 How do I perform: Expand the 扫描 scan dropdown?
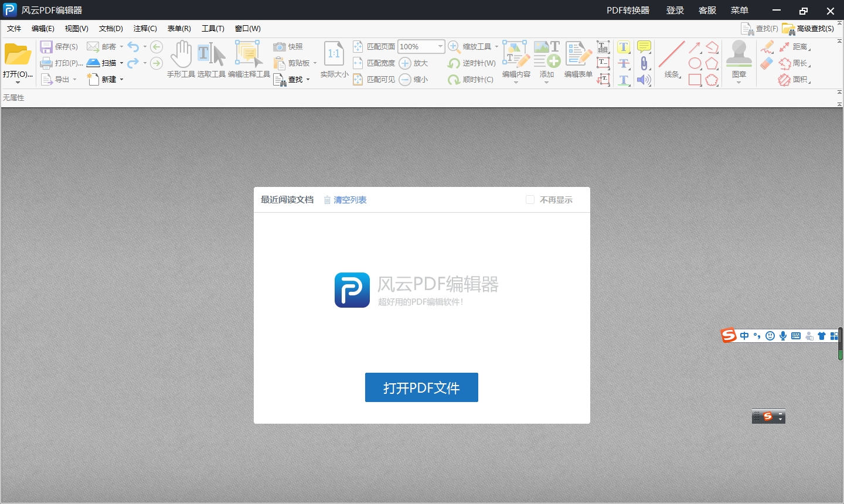tap(121, 63)
